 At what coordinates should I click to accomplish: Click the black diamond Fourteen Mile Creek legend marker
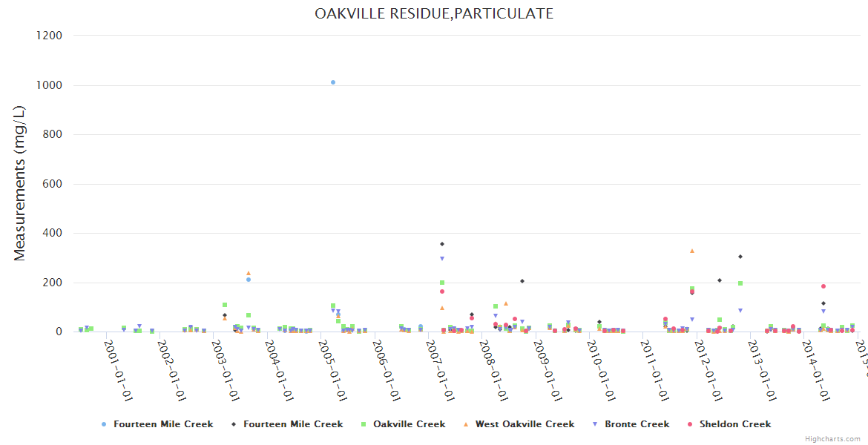click(234, 424)
